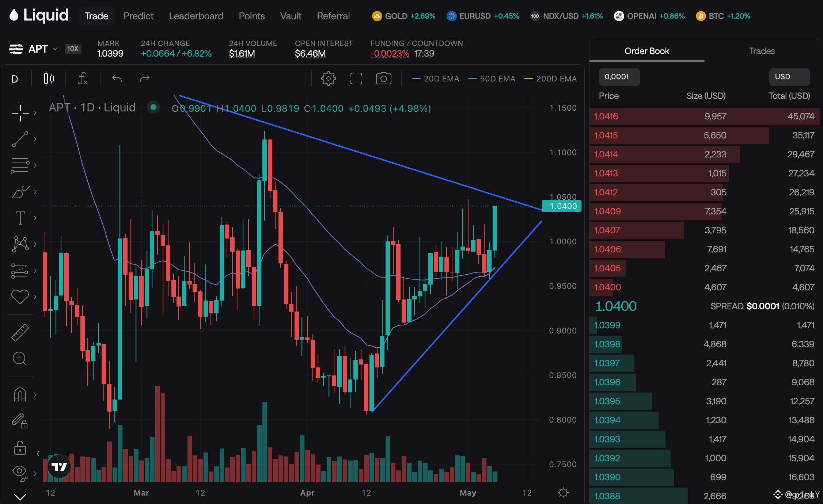Screen dimensions: 823x504
Task: Click the -0.0023% funding rate value
Action: pyautogui.click(x=390, y=54)
